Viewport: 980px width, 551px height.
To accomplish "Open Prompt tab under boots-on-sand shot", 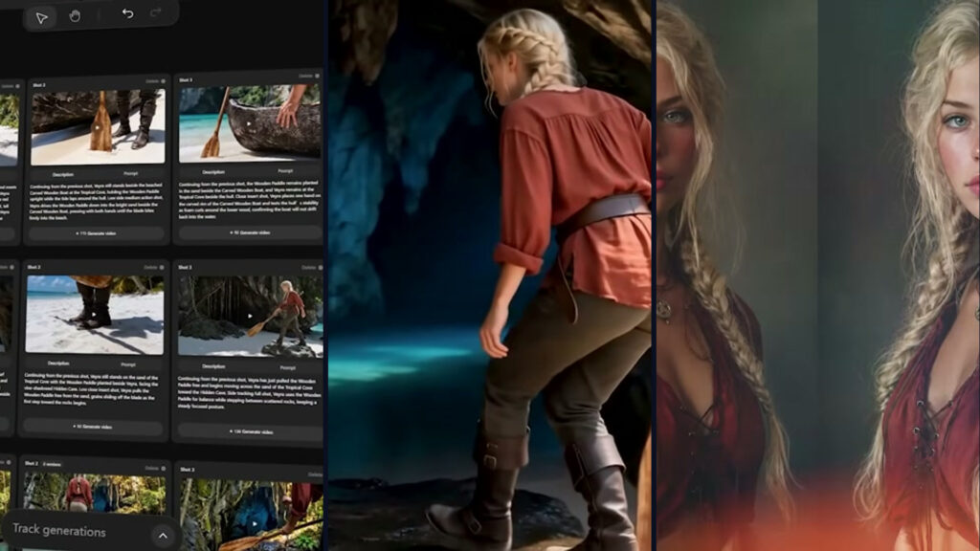I will [128, 364].
